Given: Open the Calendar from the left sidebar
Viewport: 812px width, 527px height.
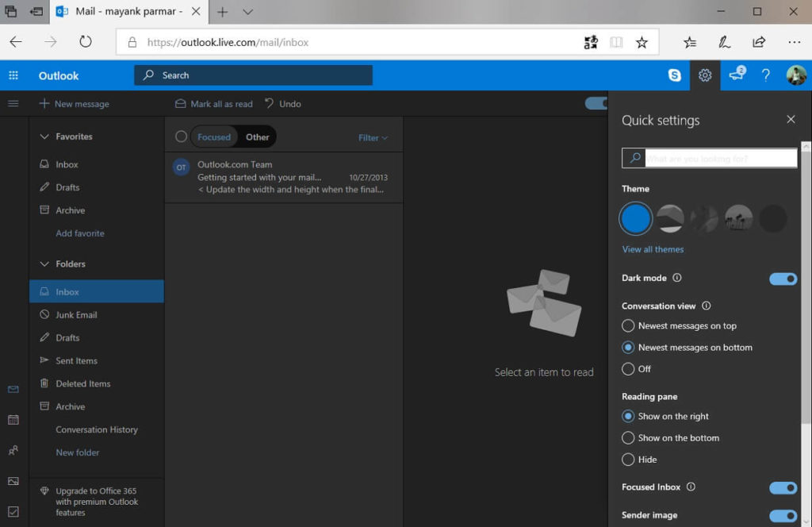Looking at the screenshot, I should click(x=13, y=420).
